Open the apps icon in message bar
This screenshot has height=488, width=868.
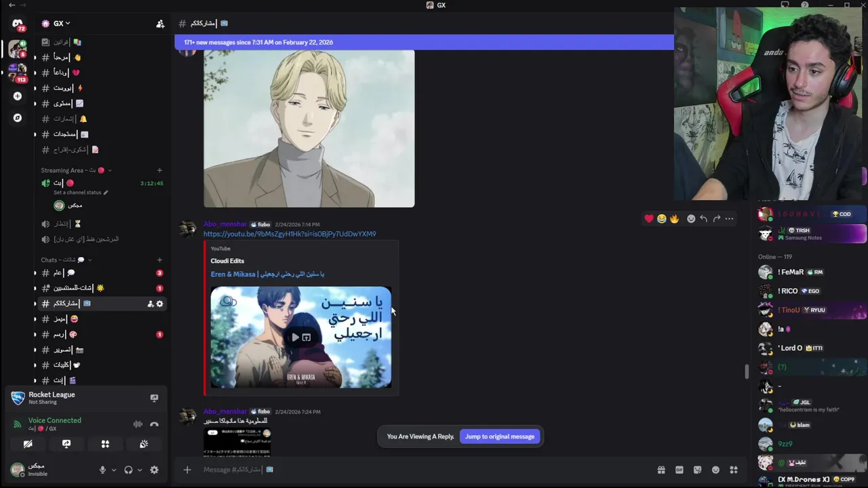tap(734, 470)
